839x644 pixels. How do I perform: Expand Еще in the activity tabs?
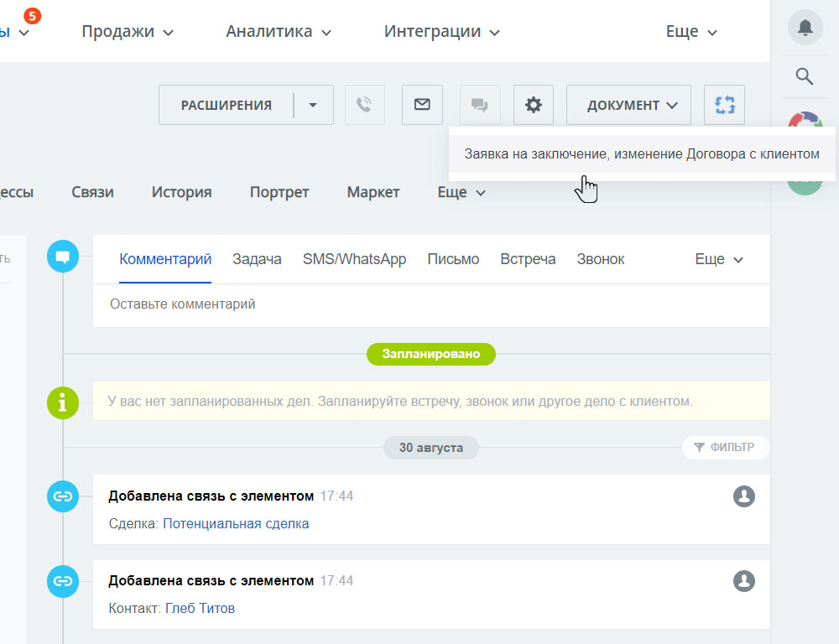point(719,259)
